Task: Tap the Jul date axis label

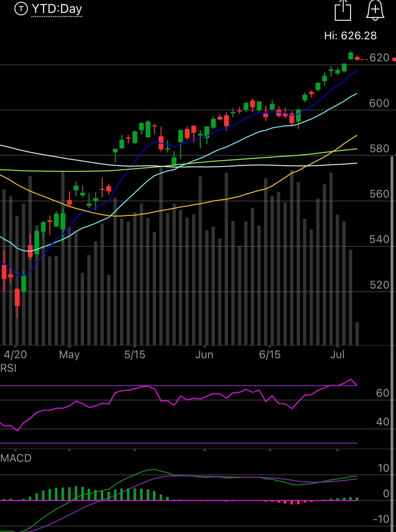Action: 337,355
